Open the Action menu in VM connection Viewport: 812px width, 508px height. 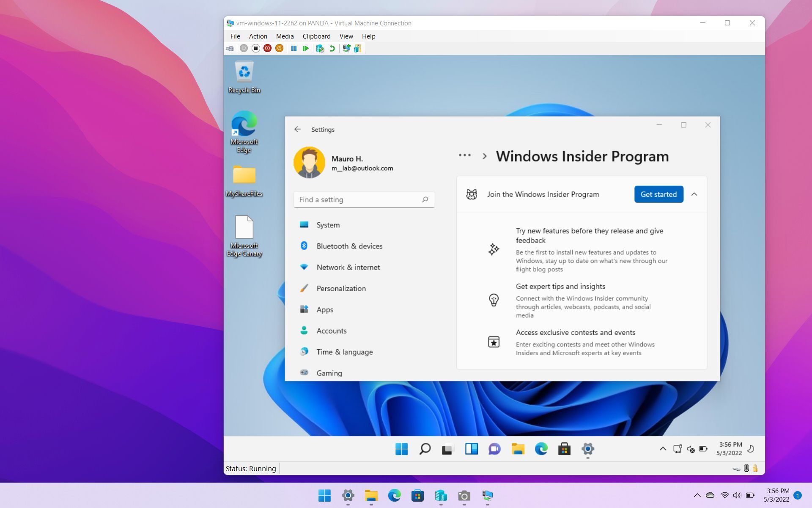(x=257, y=36)
